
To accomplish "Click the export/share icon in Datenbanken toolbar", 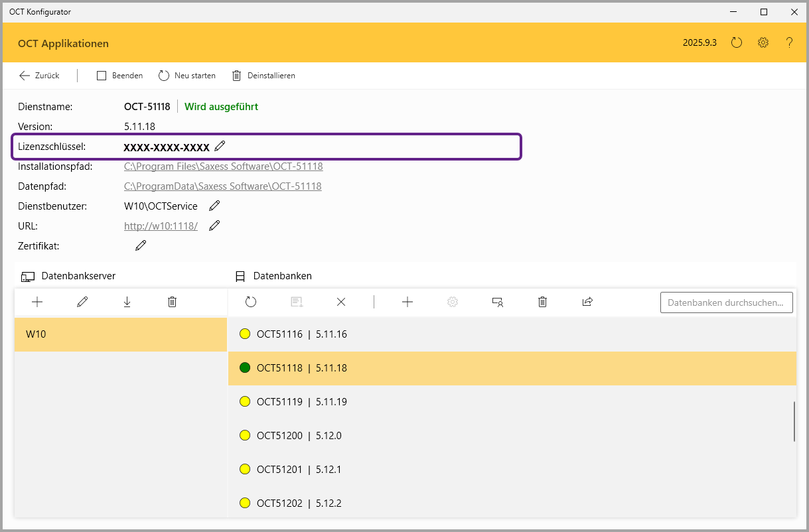I will (587, 302).
